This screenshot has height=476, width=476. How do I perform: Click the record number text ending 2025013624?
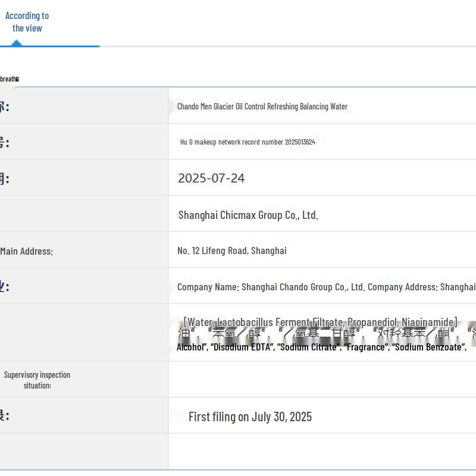(248, 142)
